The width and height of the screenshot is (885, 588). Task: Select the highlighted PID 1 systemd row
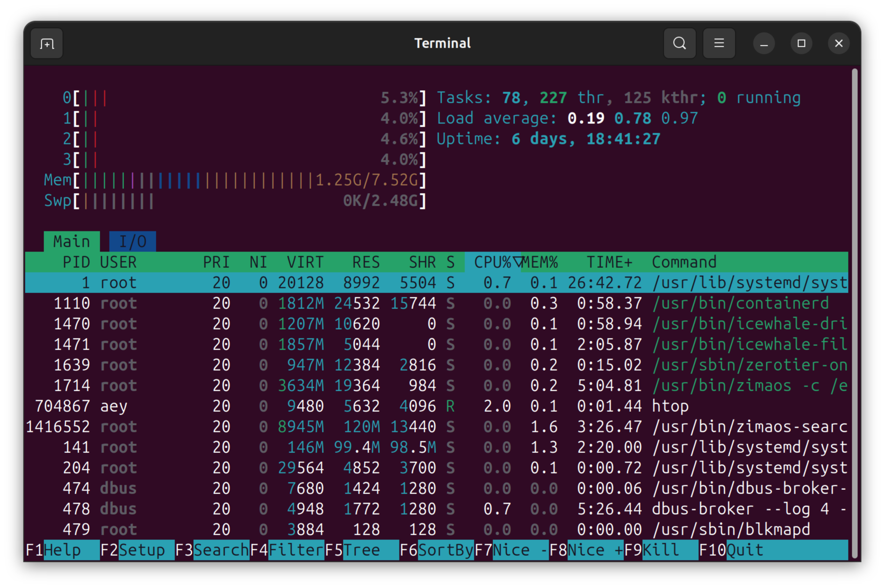(436, 283)
